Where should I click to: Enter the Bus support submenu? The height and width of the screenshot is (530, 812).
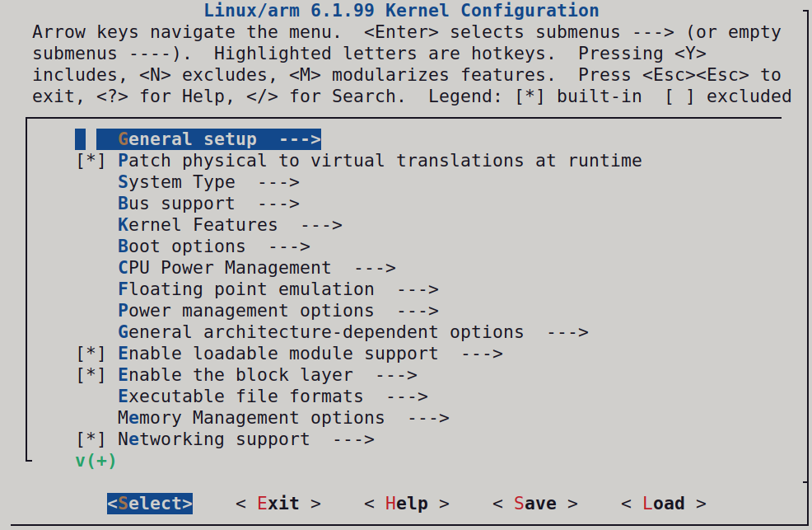[208, 204]
